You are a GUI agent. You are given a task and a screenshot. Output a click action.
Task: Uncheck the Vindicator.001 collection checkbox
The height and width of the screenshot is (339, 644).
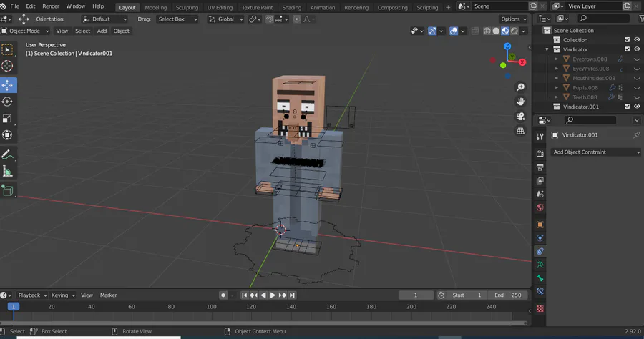tap(627, 107)
